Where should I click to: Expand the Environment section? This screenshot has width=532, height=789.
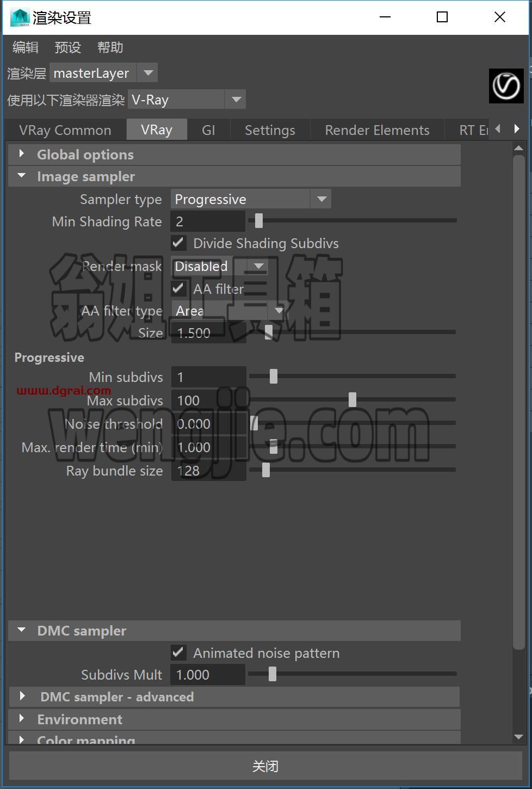coord(234,719)
